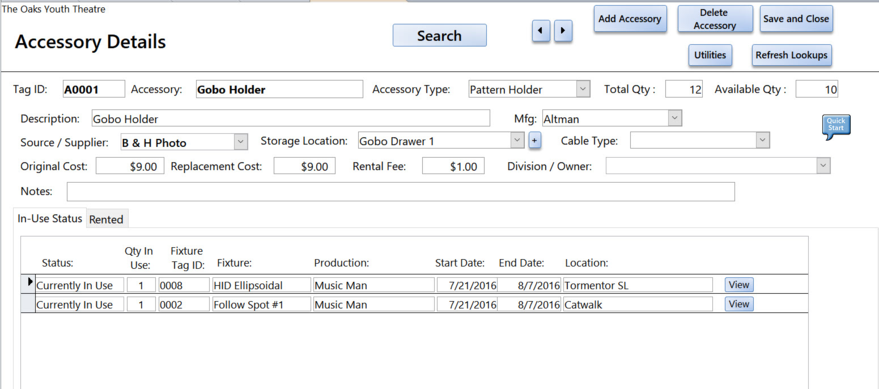Select the In-Use Status tab
879x389 pixels.
pos(50,218)
